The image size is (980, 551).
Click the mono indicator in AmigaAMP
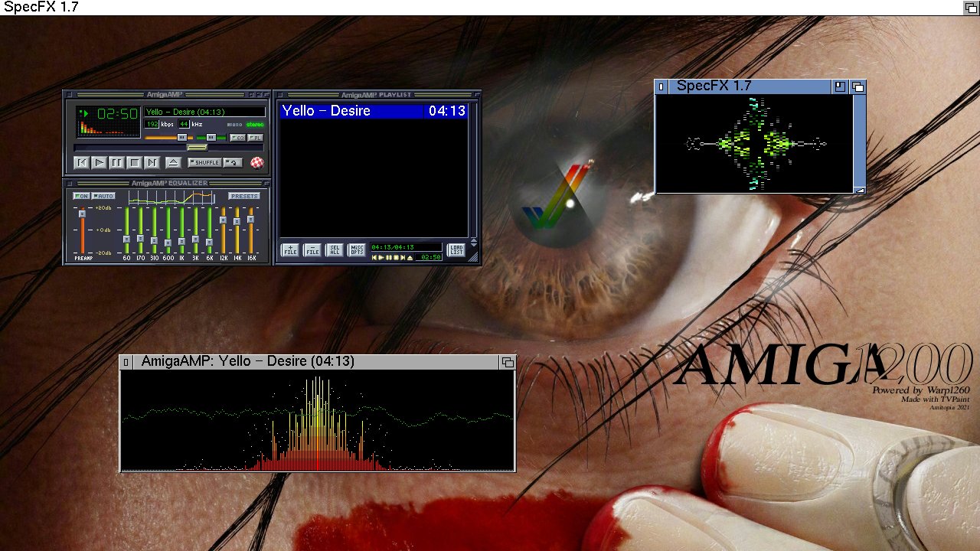pyautogui.click(x=234, y=125)
